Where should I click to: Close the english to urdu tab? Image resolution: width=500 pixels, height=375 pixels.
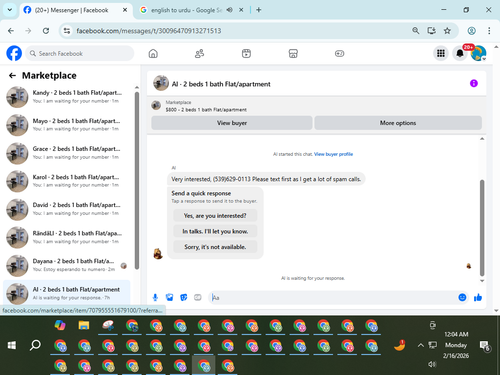pos(241,10)
